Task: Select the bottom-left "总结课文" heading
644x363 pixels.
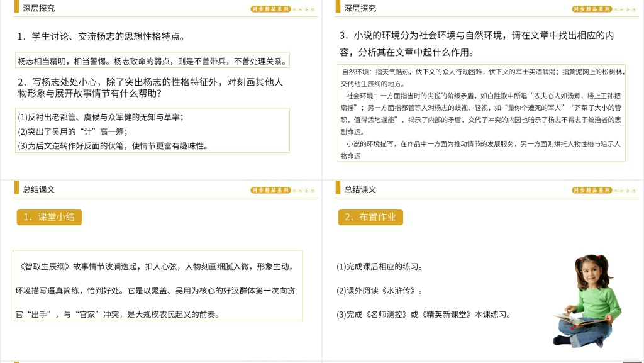Action: pos(39,189)
